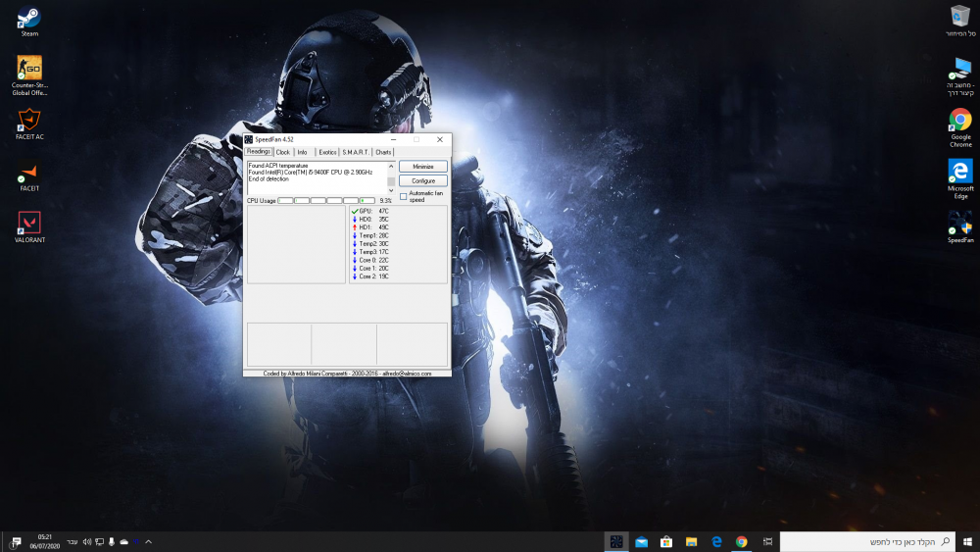The width and height of the screenshot is (980, 552).
Task: Open the FACEIT AC desktop icon
Action: [x=29, y=124]
